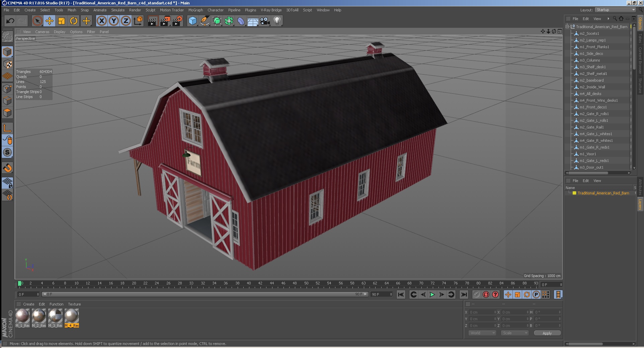Open the Layout Startup dropdown

(615, 10)
